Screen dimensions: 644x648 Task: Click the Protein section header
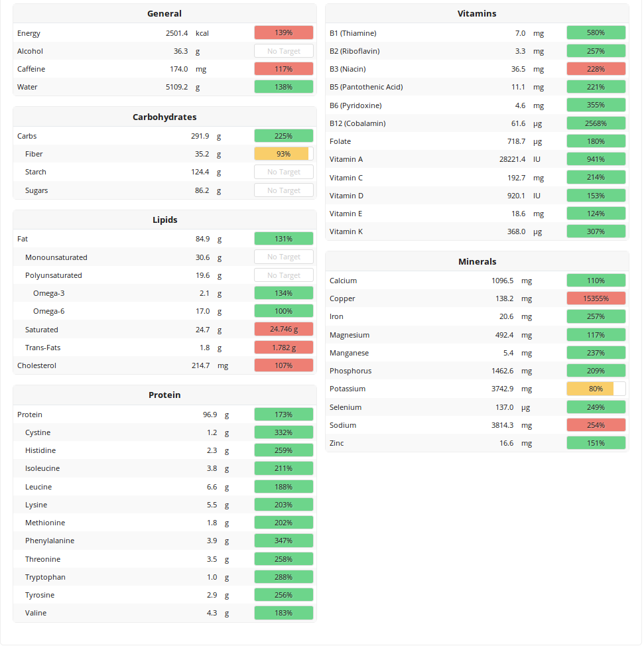click(164, 395)
